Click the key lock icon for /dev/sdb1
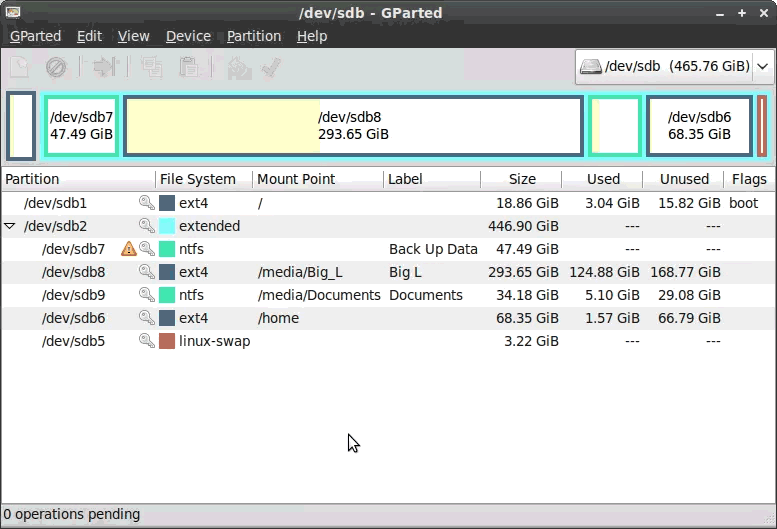 147,203
